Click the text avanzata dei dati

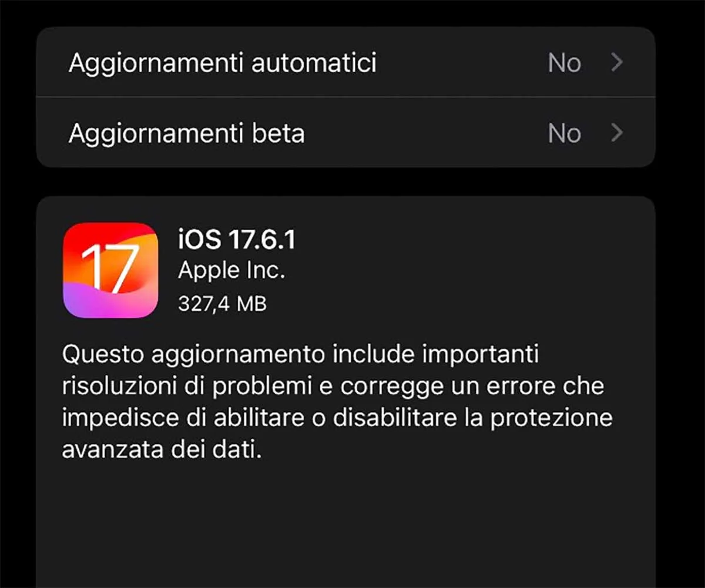click(161, 449)
